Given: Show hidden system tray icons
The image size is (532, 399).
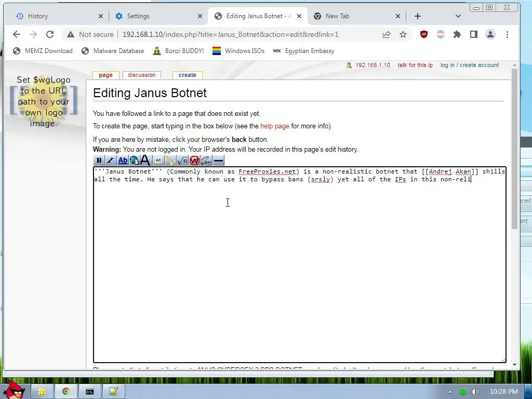Looking at the screenshot, I should 450,392.
